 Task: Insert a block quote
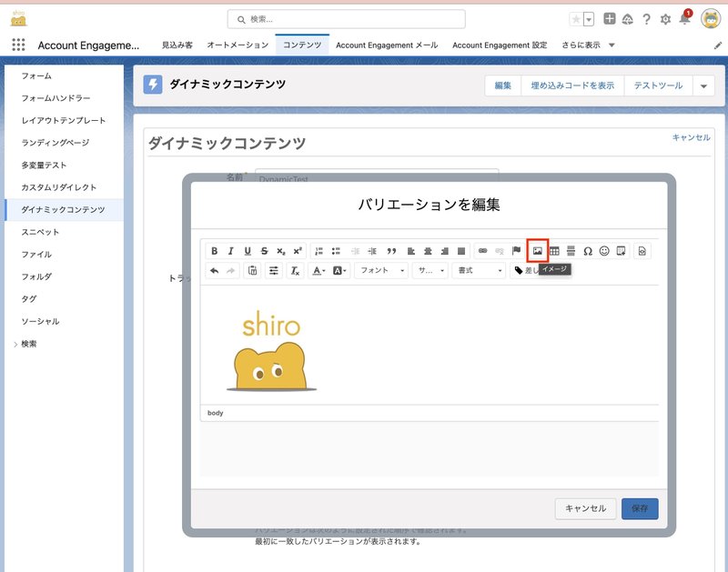pos(391,251)
